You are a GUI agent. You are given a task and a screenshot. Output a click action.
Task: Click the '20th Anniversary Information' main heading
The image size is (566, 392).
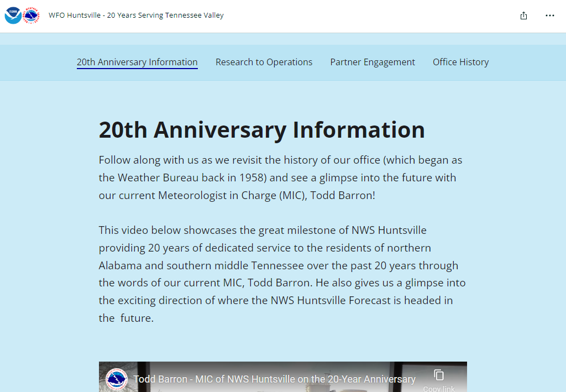[261, 129]
